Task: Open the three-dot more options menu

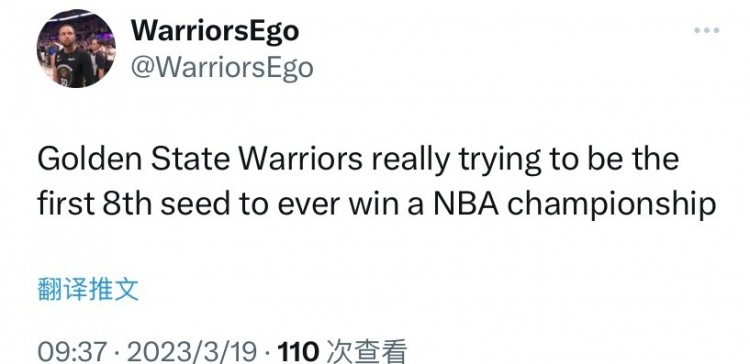Action: tap(706, 30)
